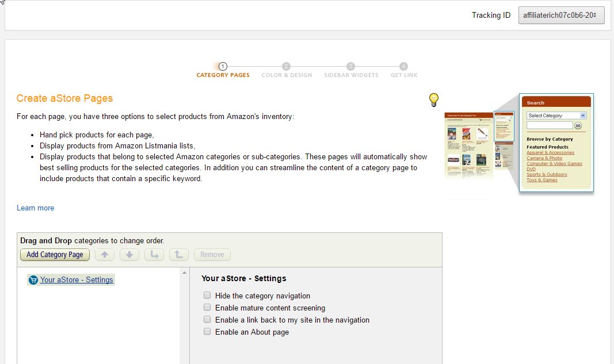Click the Remove button
Image resolution: width=614 pixels, height=364 pixels.
[212, 254]
